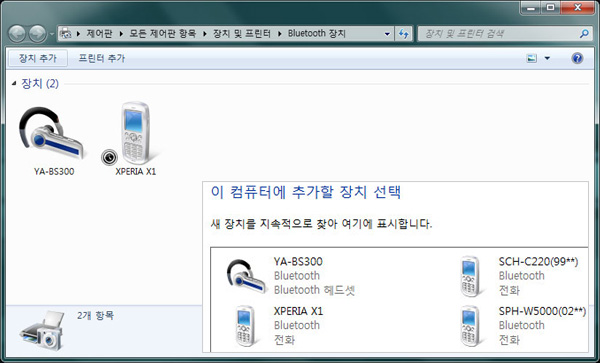600x363 pixels.
Task: Open the recent pages dropdown next to Forward
Action: pyautogui.click(x=52, y=34)
